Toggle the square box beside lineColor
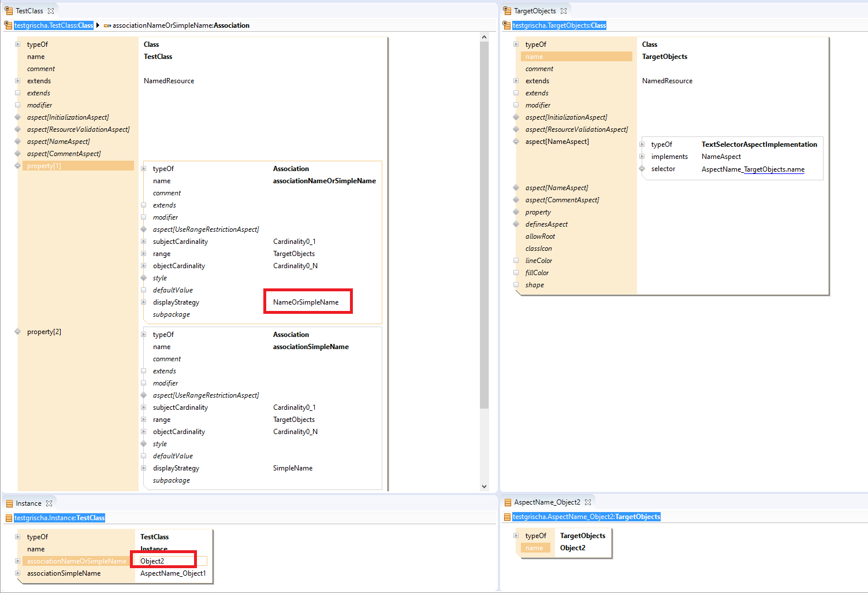 click(x=516, y=261)
